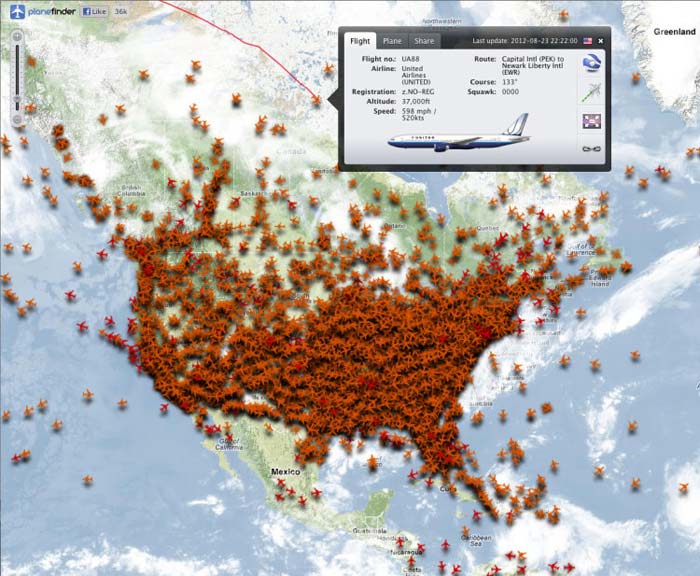Click the zoom slider handle
The image size is (700, 576).
tap(17, 99)
